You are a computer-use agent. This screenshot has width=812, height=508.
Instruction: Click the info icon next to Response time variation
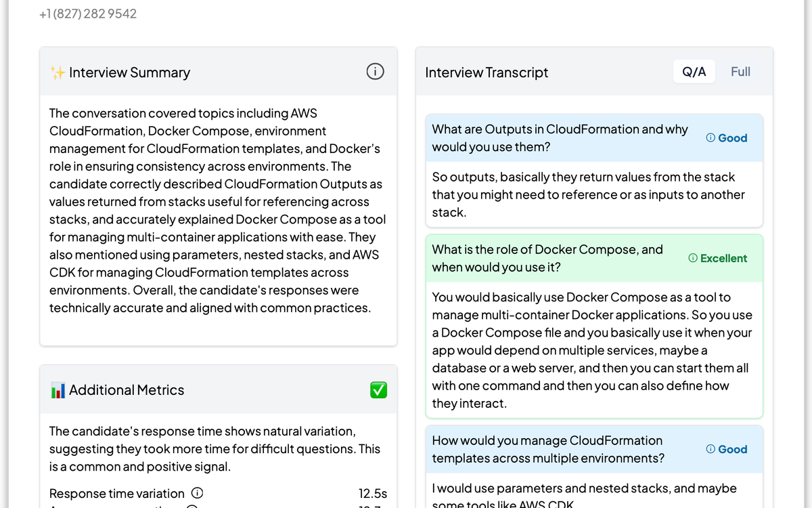[x=197, y=493]
